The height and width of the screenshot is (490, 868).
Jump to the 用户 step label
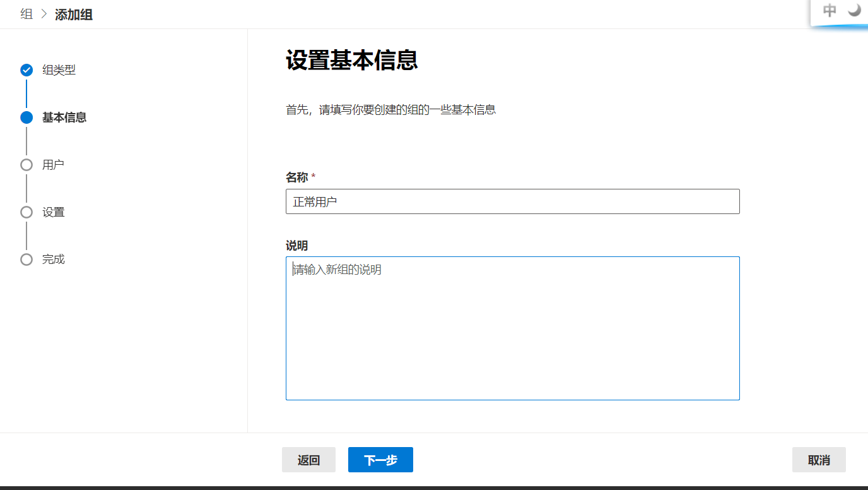click(x=53, y=165)
